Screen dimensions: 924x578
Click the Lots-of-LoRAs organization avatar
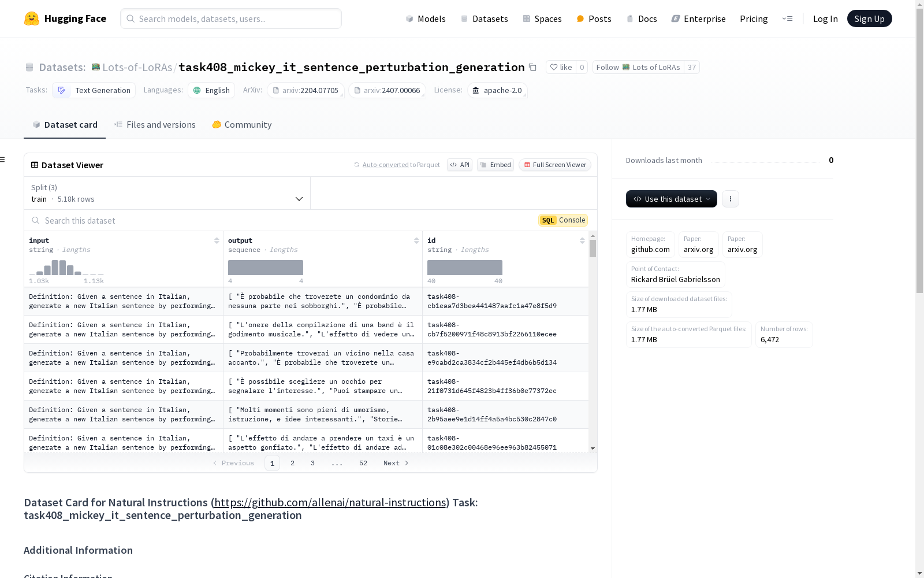pos(96,67)
